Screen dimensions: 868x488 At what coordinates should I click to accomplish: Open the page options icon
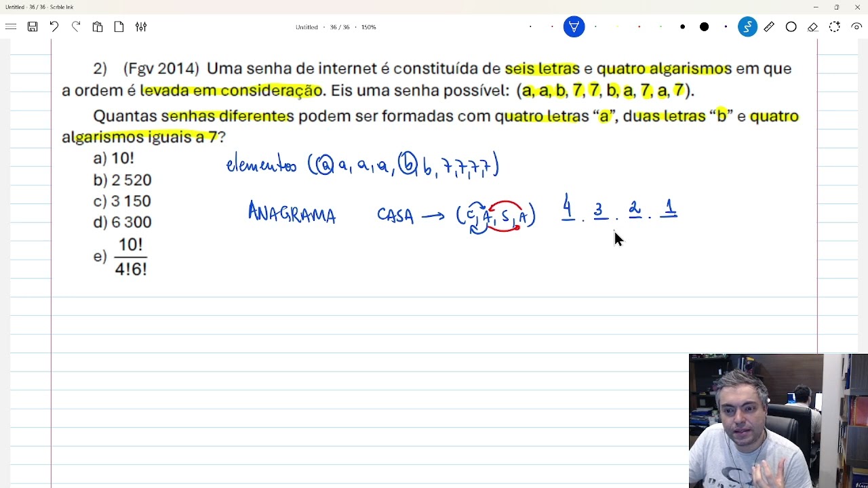[119, 27]
